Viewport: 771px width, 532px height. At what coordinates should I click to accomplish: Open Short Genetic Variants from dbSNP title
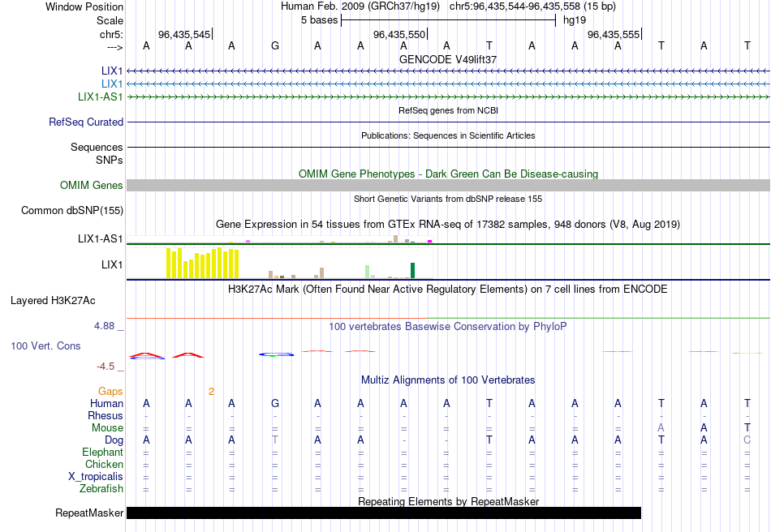coord(448,199)
